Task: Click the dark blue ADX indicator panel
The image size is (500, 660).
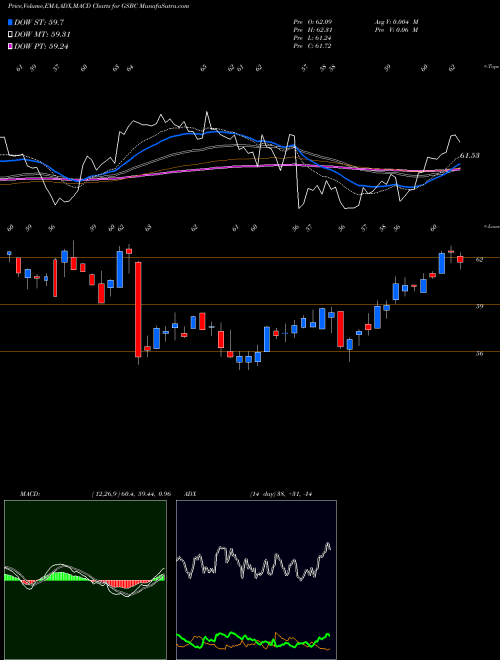Action: [x=256, y=580]
